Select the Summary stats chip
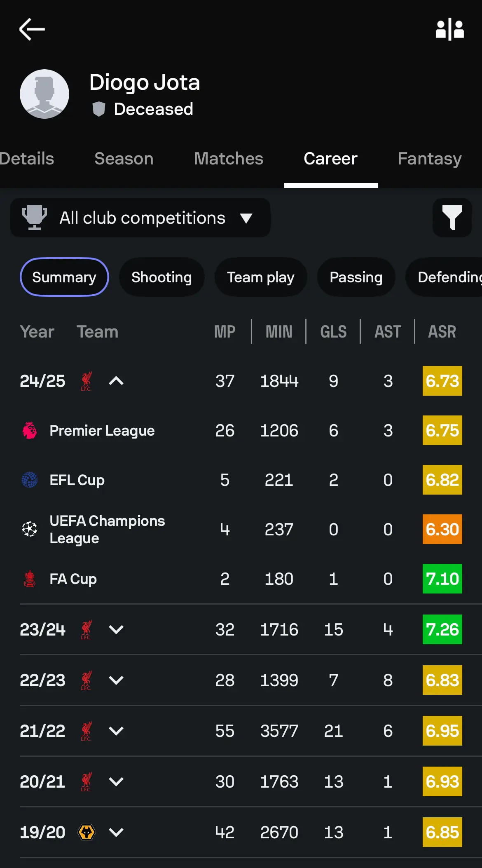482x868 pixels. click(64, 277)
